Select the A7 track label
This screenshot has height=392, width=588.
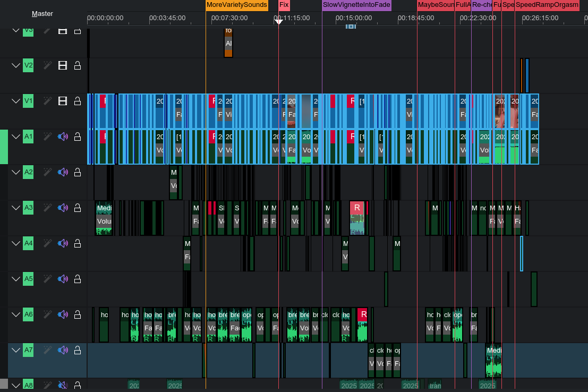pyautogui.click(x=28, y=351)
